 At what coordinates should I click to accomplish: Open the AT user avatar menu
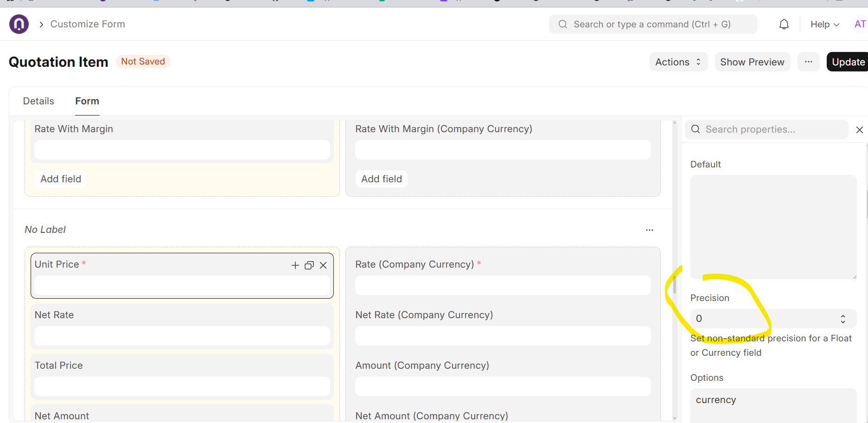point(860,24)
